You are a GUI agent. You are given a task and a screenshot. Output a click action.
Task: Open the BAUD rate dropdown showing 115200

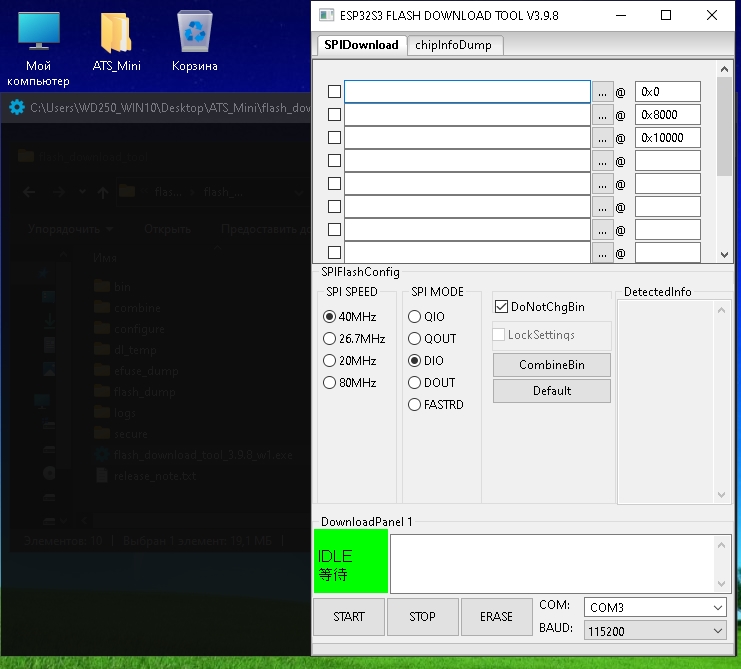pos(655,631)
